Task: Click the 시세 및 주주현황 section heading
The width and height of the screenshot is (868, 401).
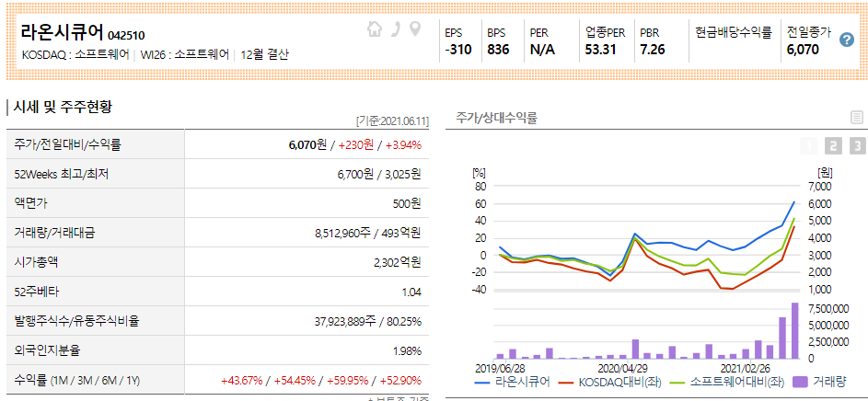Action: tap(63, 107)
